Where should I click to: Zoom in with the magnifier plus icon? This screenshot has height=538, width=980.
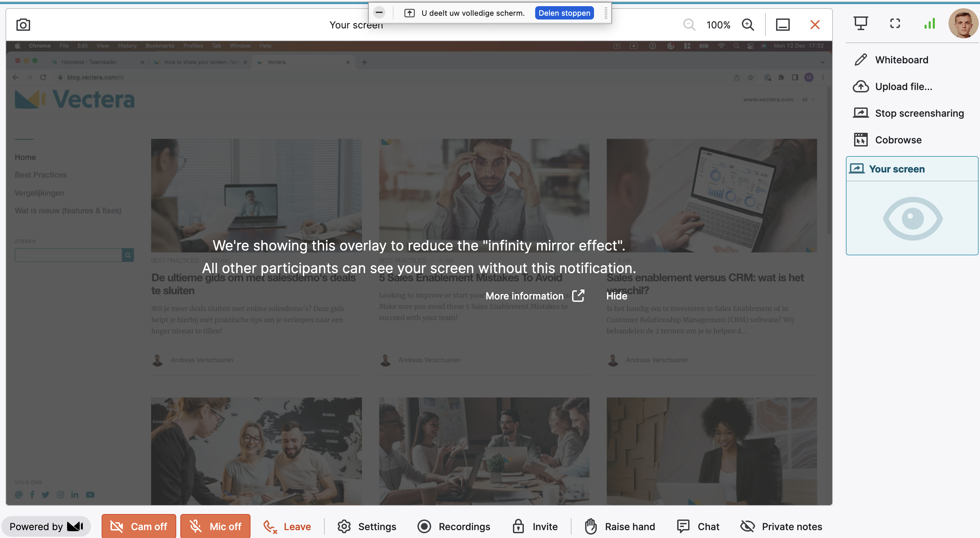[748, 25]
